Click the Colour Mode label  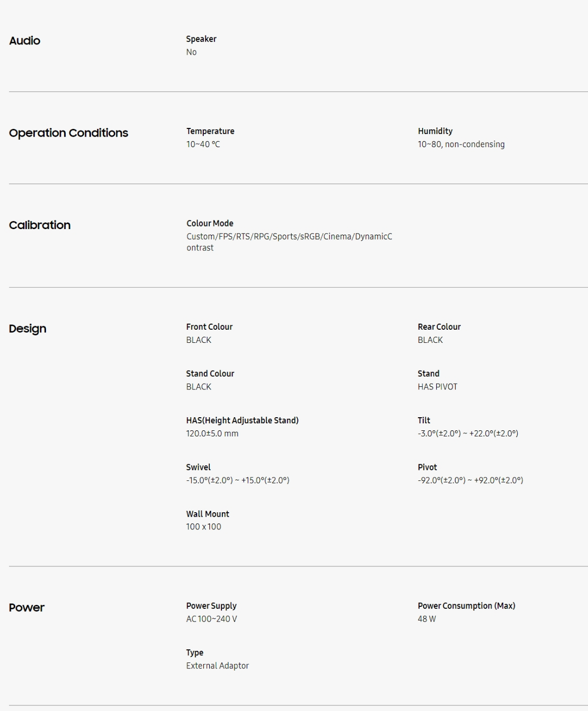point(210,224)
